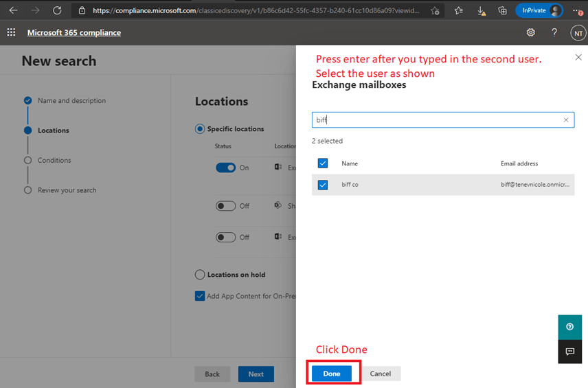Click the Name column header
The width and height of the screenshot is (588, 388).
350,163
